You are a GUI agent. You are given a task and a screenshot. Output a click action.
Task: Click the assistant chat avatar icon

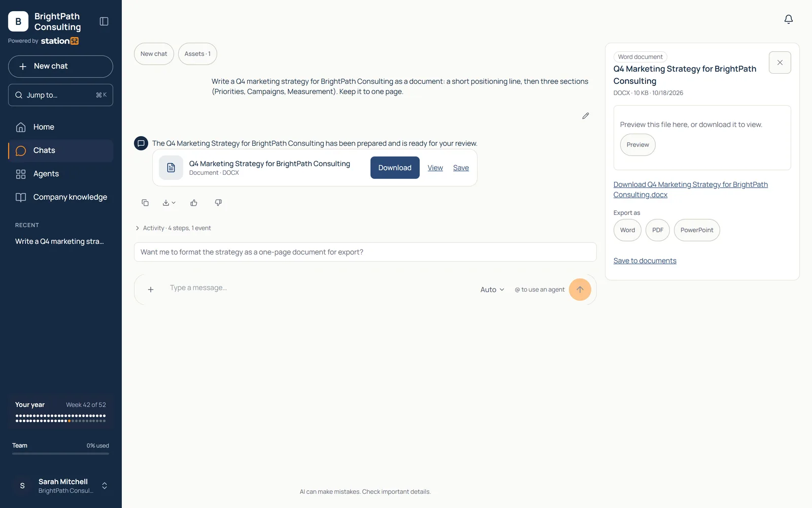click(x=141, y=143)
